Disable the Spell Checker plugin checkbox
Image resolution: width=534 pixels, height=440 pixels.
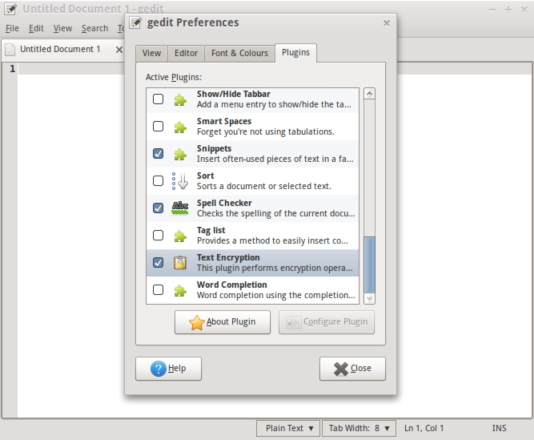158,208
